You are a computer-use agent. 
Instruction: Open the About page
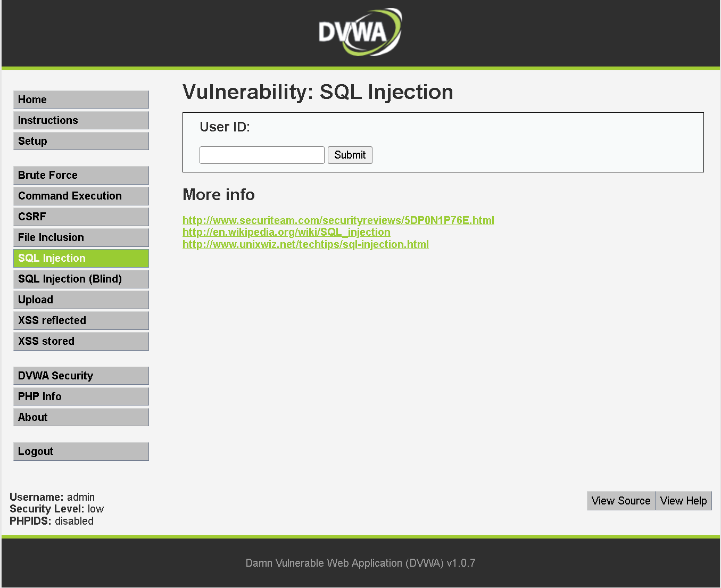[81, 417]
